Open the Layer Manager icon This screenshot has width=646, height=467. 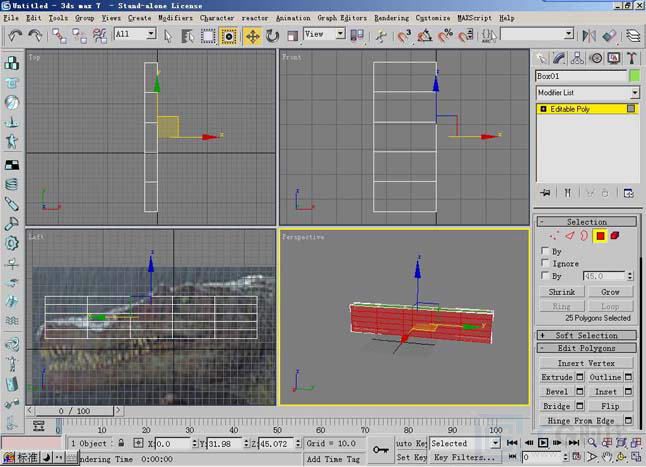coord(633,36)
